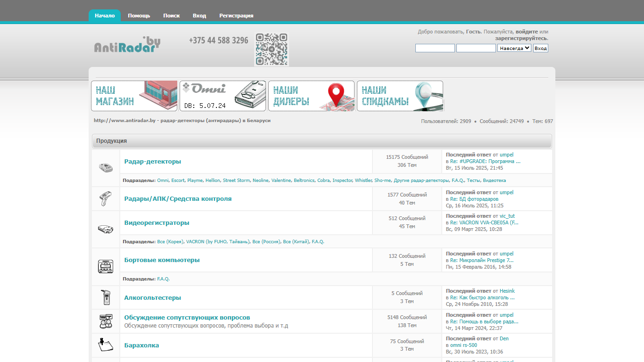Click the Видеорегистраторы device icon
Screen dimensions: 644x362
(106, 229)
